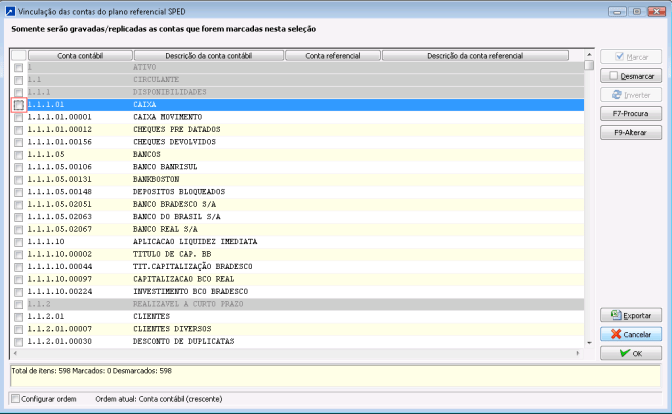Select row REALIZAVEL A CURTO PRAZO
This screenshot has width=672, height=414.
(x=306, y=304)
